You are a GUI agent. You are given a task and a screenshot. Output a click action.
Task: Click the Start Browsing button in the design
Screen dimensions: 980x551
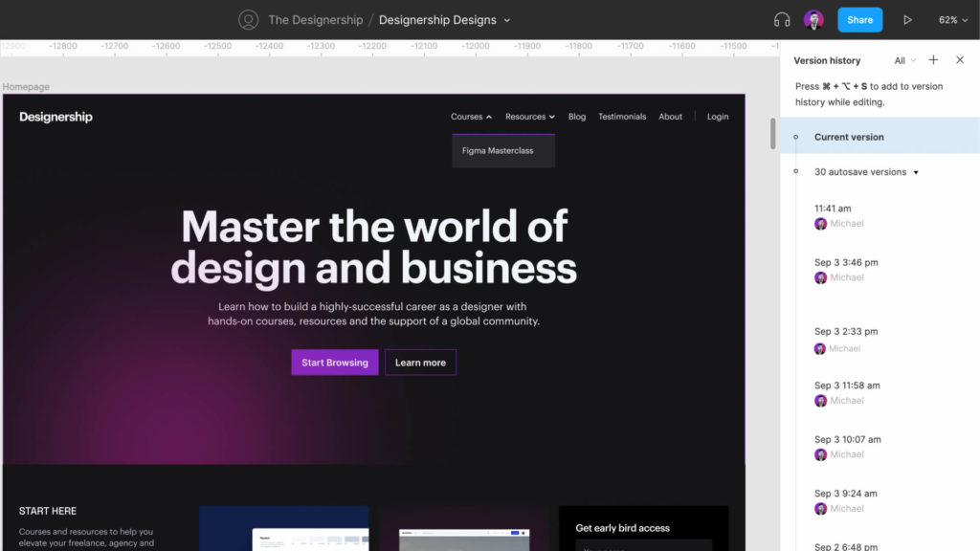[x=334, y=362]
